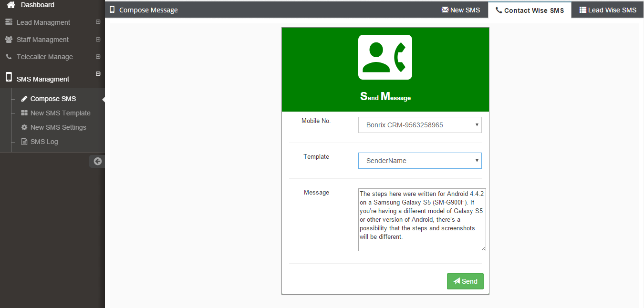Viewport: 644px width, 308px height.
Task: Click the SMS Managment mobile icon
Action: (9, 78)
